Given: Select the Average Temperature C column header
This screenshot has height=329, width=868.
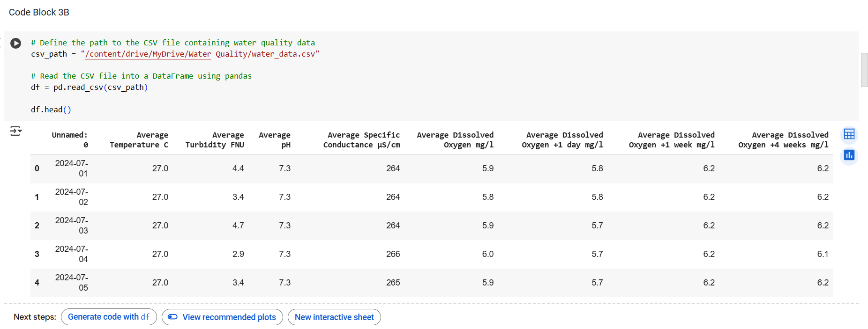Looking at the screenshot, I should [139, 140].
